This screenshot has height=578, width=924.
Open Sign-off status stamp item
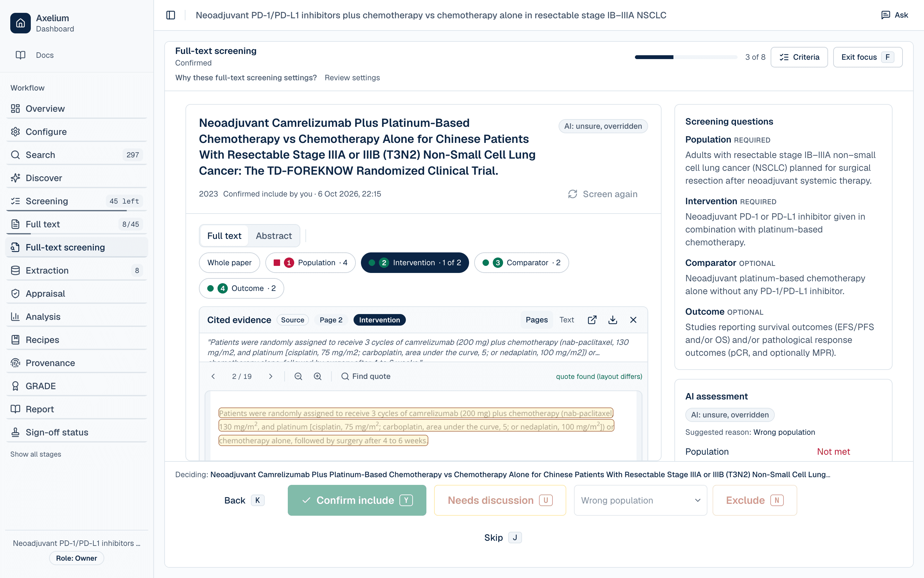77,432
